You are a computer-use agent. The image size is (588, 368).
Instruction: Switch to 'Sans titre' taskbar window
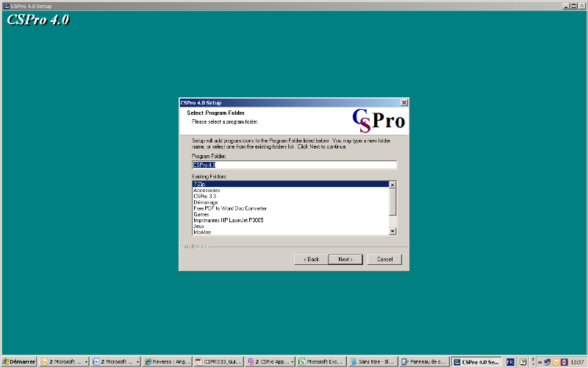[372, 361]
